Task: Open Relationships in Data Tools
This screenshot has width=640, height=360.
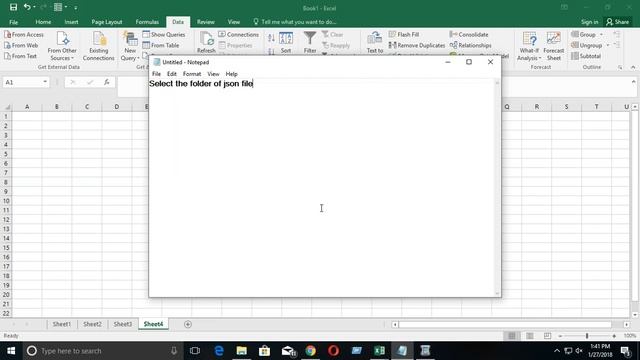Action: click(x=471, y=45)
